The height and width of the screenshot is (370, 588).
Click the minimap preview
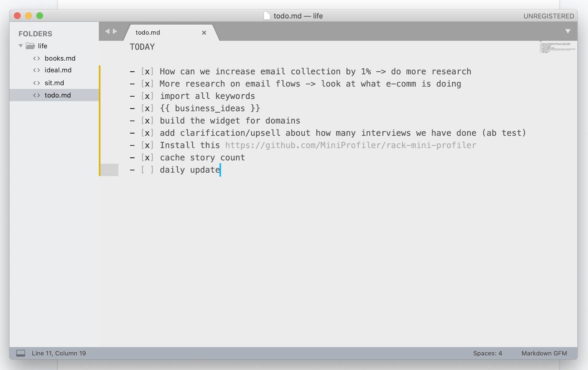tap(557, 47)
